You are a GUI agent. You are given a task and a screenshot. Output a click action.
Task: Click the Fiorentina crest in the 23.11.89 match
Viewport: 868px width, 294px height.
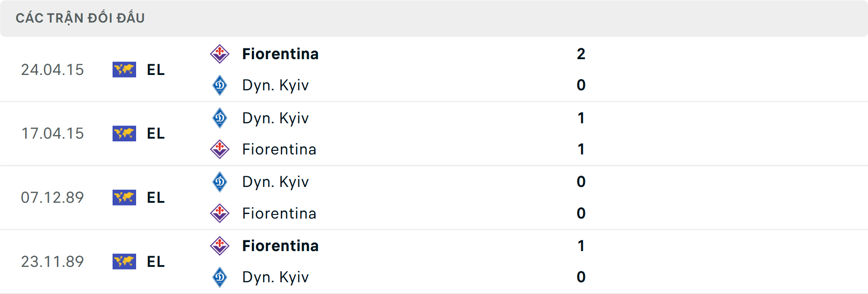(x=220, y=246)
